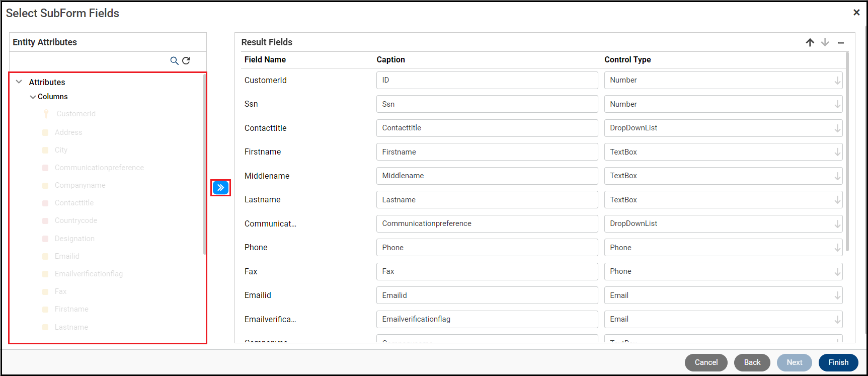868x376 pixels.
Task: Click the Ssn caption input box
Action: point(487,104)
